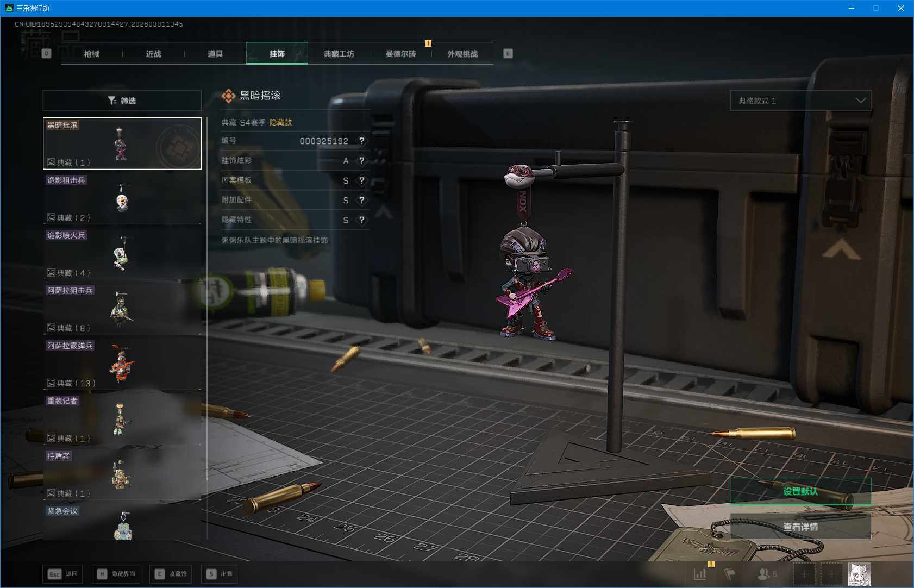Click the 典藏-S4赛季-隐藏款 label
Screen dimensions: 914x588
[x=256, y=122]
